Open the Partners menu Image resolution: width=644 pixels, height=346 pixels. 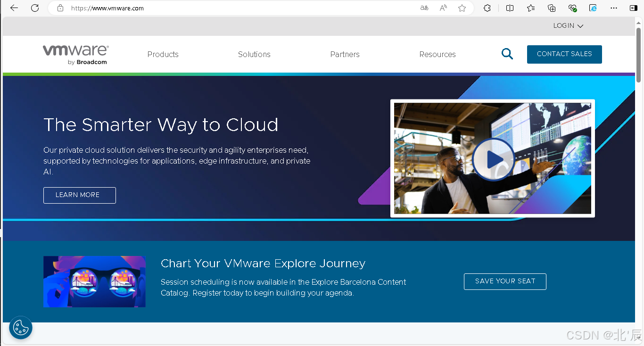pyautogui.click(x=345, y=54)
